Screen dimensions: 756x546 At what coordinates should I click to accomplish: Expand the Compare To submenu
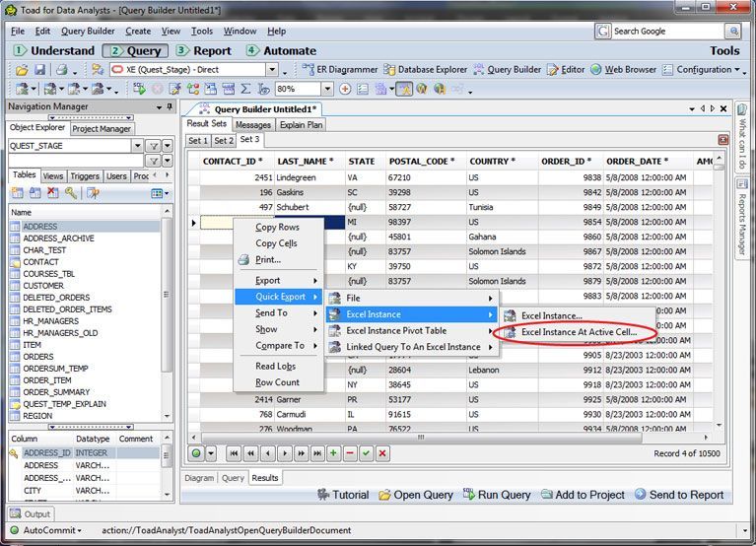coord(279,346)
